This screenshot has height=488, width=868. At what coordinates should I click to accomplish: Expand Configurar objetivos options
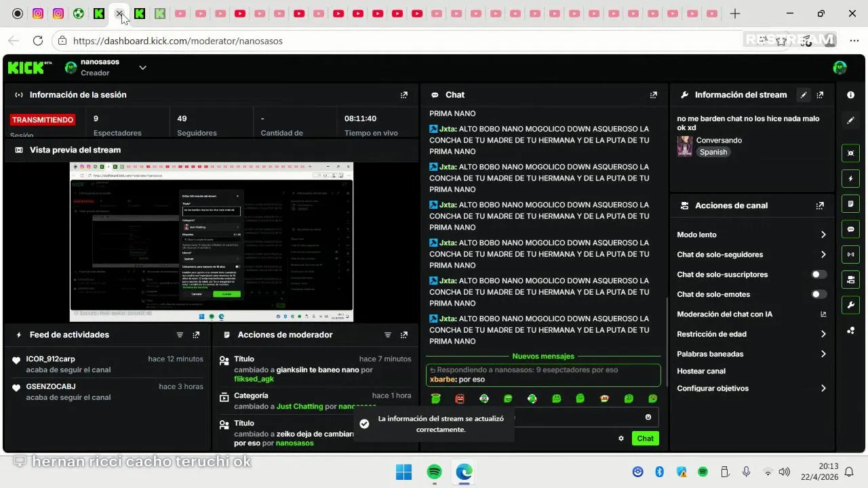[x=823, y=388]
